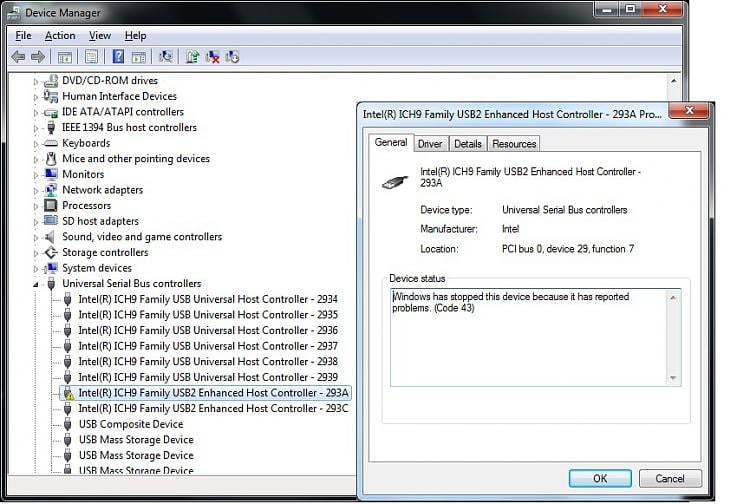Open the File menu
Image resolution: width=750 pixels, height=504 pixels.
[23, 35]
